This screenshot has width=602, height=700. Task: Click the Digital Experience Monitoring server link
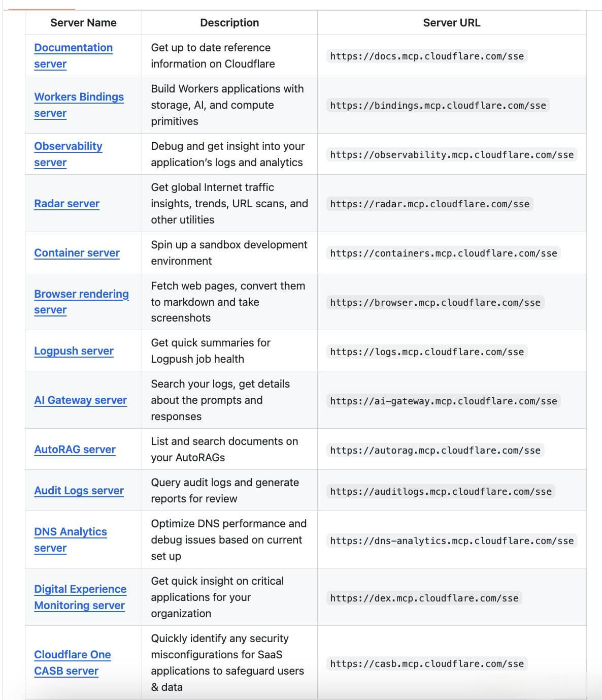[80, 589]
